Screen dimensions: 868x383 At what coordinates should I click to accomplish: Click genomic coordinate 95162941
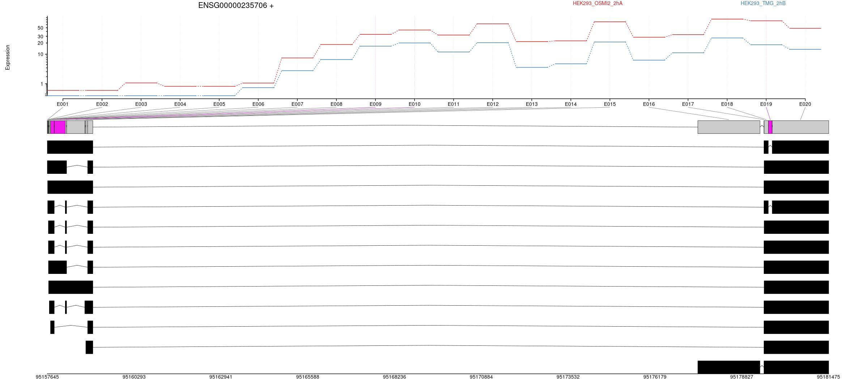tap(221, 377)
